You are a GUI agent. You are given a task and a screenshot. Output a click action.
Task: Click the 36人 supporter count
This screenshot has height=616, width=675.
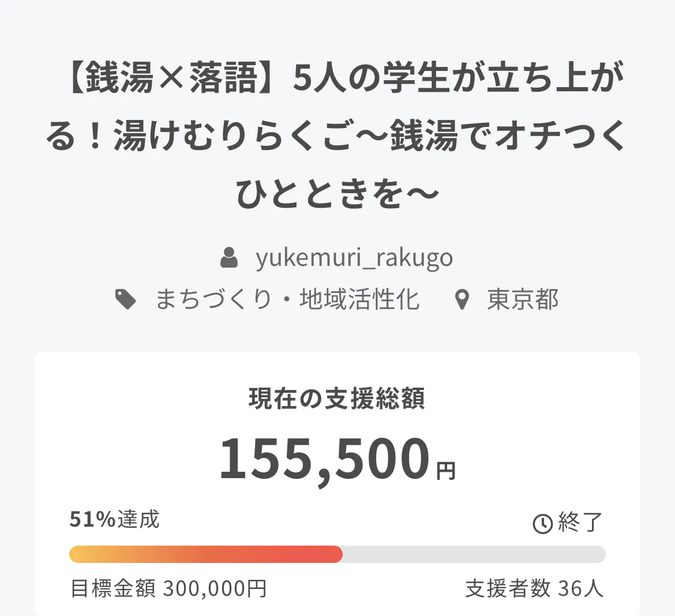(580, 588)
